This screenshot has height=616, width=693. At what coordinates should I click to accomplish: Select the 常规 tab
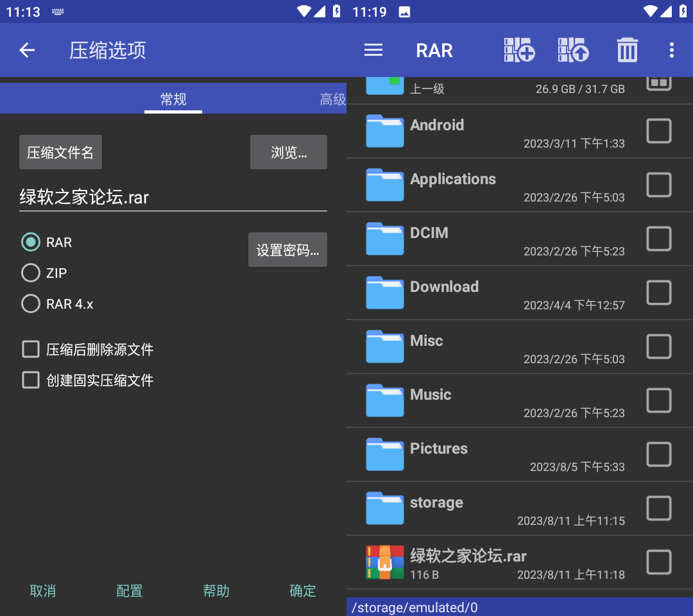(x=173, y=99)
